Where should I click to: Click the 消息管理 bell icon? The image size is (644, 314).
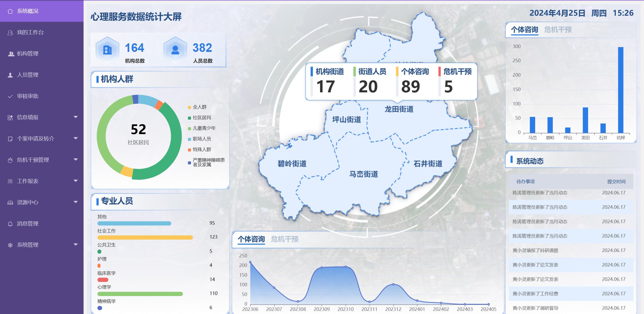click(10, 224)
